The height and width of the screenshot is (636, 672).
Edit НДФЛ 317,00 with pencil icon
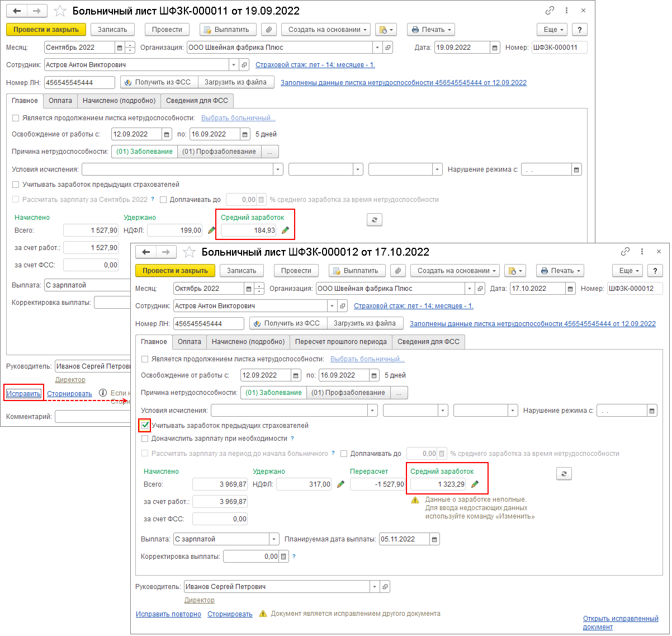click(x=340, y=484)
